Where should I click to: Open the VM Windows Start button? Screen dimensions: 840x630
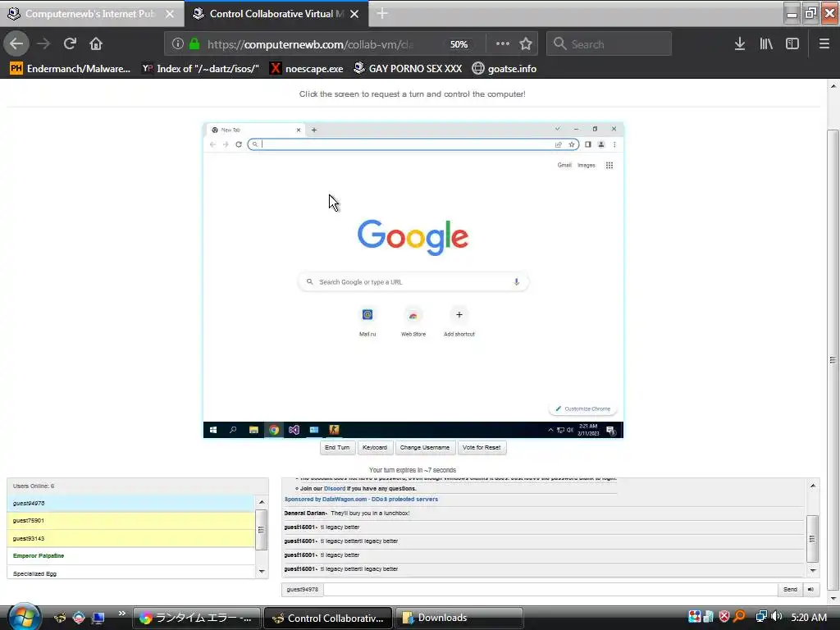coord(213,430)
